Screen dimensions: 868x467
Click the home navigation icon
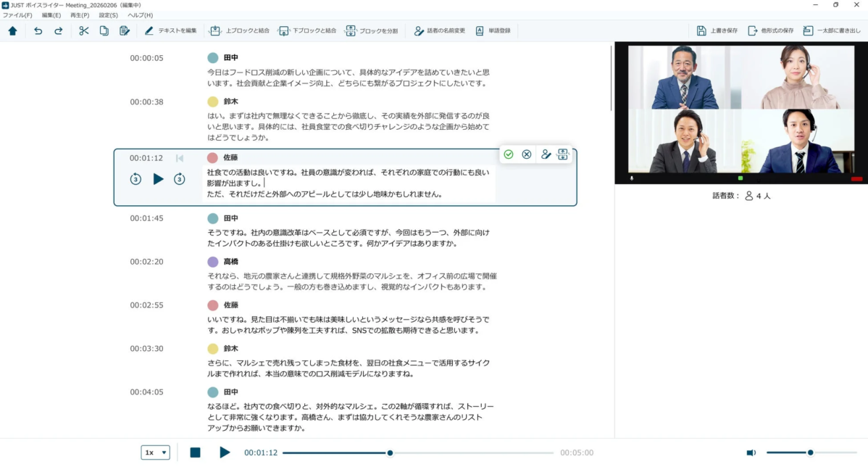point(13,30)
